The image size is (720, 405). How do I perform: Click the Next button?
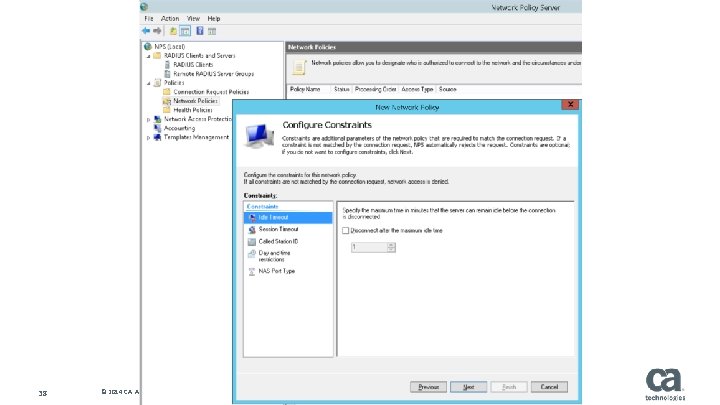click(x=468, y=387)
